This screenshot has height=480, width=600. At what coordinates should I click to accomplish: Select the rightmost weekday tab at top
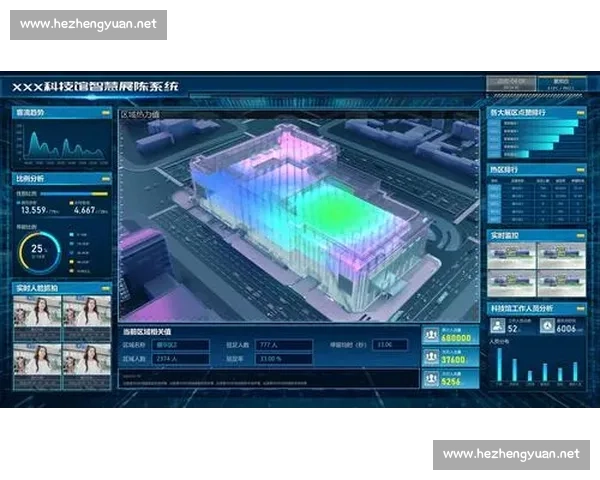tap(562, 83)
